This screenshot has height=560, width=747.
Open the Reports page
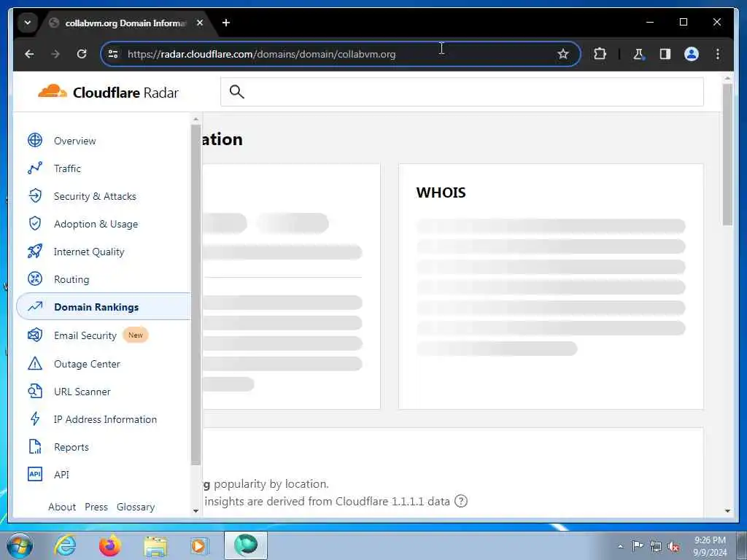[71, 447]
